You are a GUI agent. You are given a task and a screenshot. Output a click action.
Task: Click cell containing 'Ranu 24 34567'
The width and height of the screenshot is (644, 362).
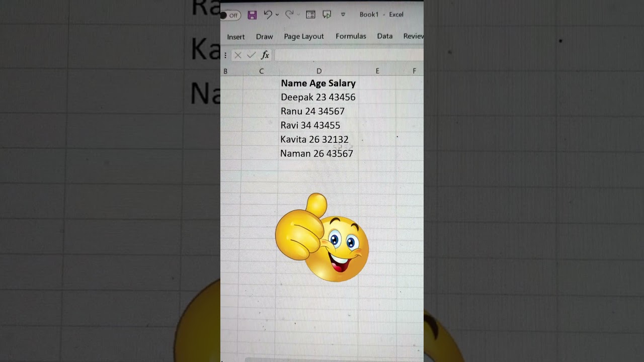point(318,111)
